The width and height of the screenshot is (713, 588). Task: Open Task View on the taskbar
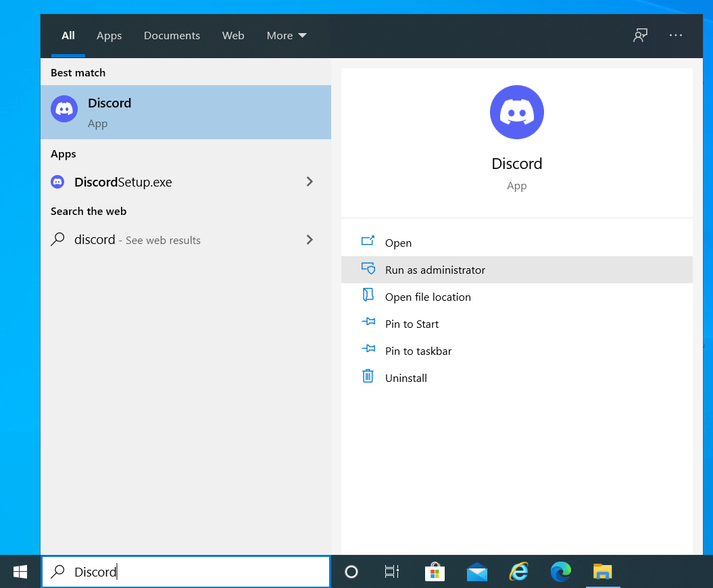tap(391, 572)
